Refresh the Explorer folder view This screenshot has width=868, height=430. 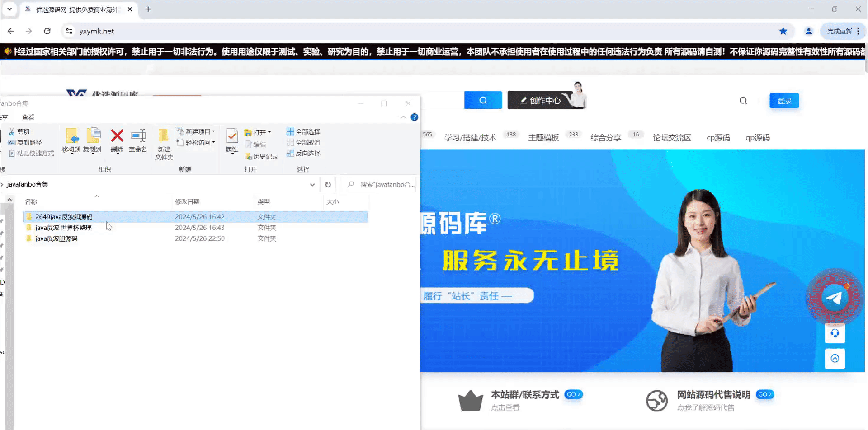tap(328, 184)
